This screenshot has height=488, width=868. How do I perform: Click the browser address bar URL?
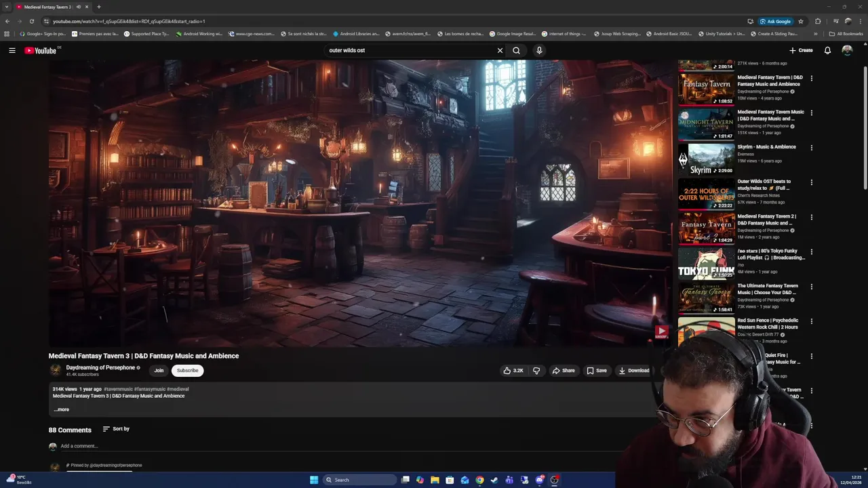pos(129,21)
